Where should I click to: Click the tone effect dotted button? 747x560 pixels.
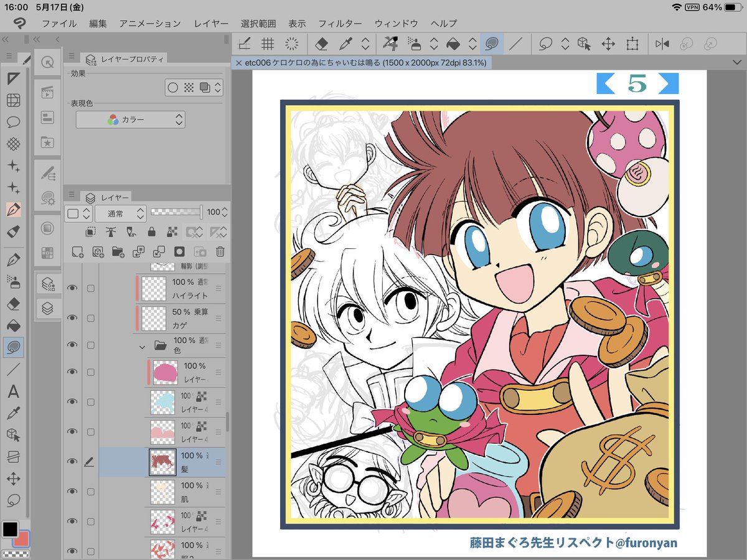pyautogui.click(x=189, y=88)
